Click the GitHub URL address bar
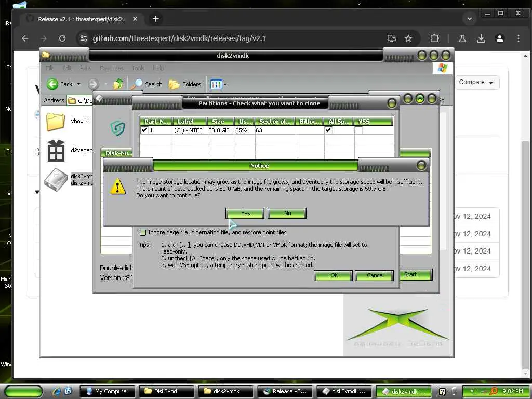Viewport: 532px width, 399px height. pos(179,38)
